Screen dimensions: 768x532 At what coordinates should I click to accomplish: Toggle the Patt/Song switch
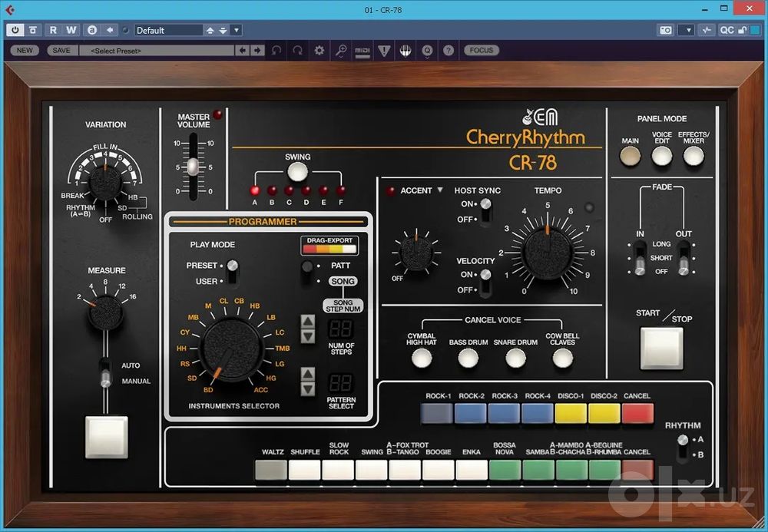coord(307,273)
